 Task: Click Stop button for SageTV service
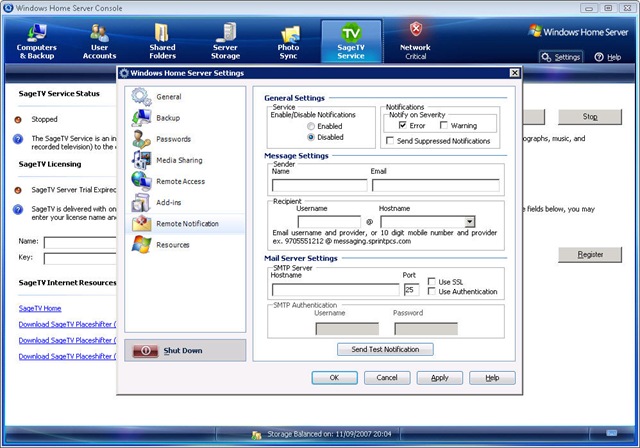(590, 117)
